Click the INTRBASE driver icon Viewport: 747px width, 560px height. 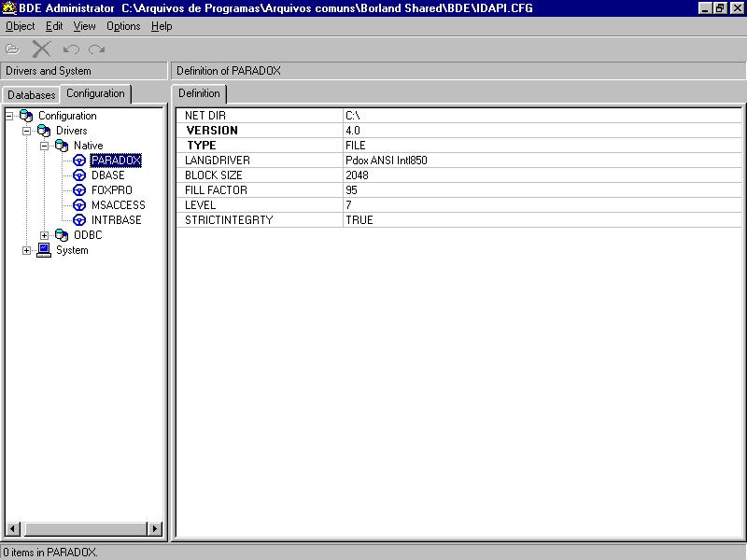79,220
